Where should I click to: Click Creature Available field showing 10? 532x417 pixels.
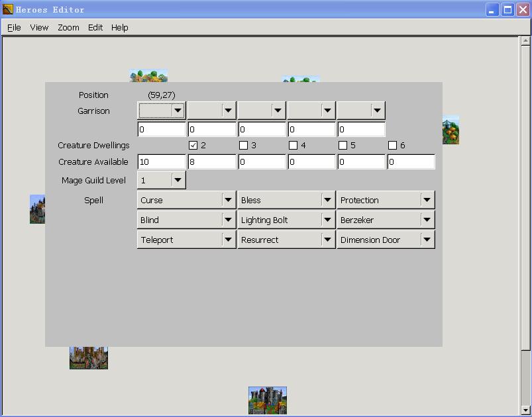click(x=162, y=162)
